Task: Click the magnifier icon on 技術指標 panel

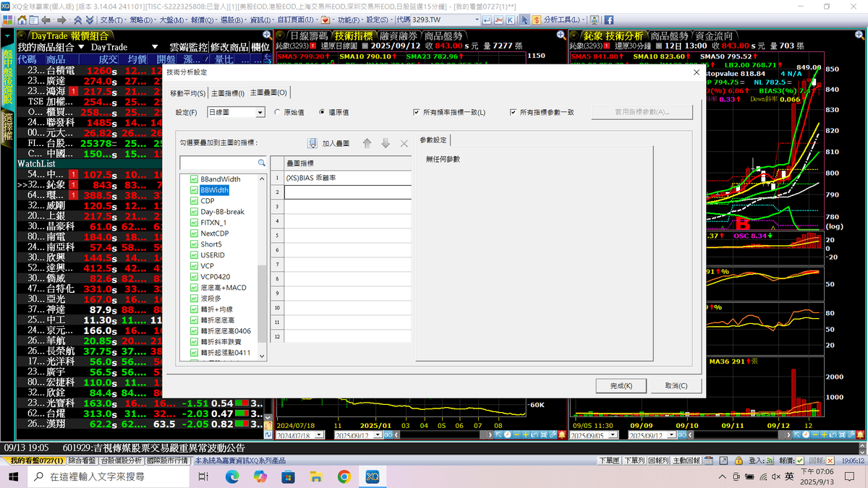Action: (561, 35)
